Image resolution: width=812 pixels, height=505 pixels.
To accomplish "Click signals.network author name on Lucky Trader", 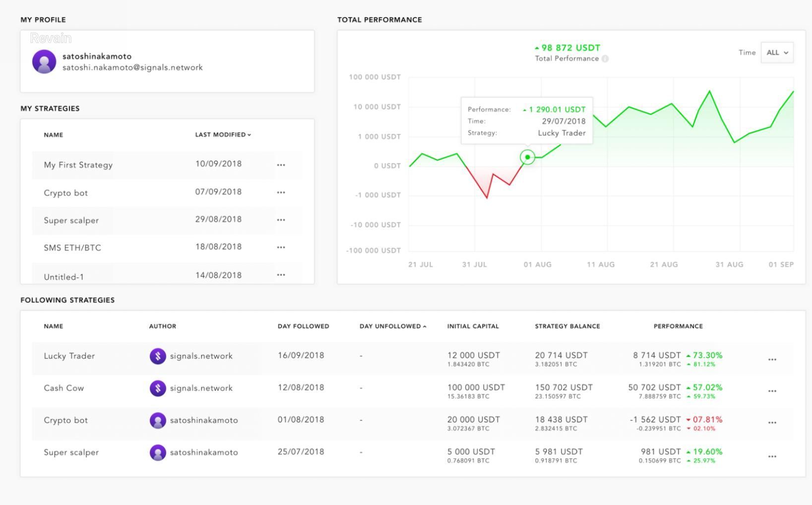I will [x=201, y=356].
